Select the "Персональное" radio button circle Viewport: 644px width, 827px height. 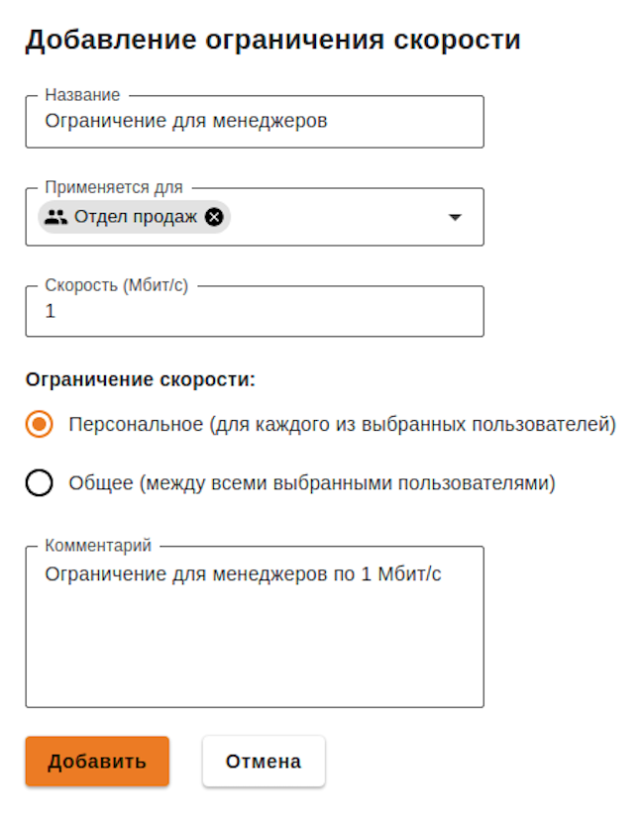coord(40,425)
